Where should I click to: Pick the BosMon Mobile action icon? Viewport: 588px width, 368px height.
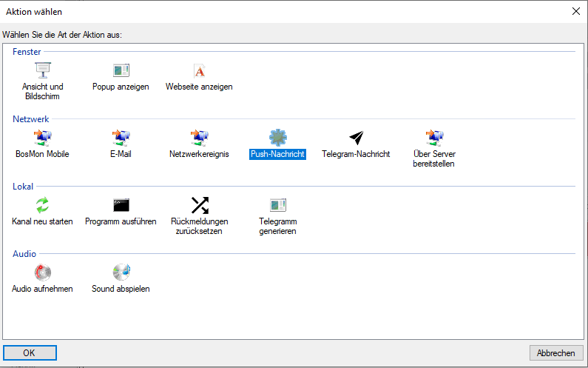42,137
